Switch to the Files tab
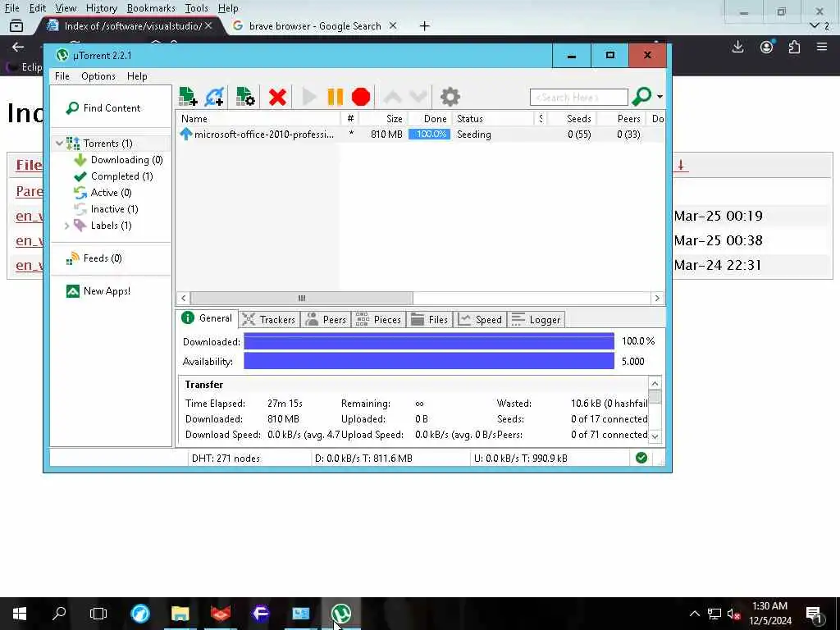This screenshot has width=840, height=630. point(430,320)
